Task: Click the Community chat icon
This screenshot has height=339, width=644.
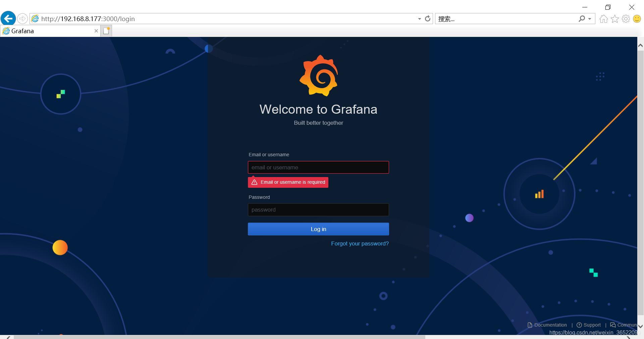Action: click(x=613, y=325)
